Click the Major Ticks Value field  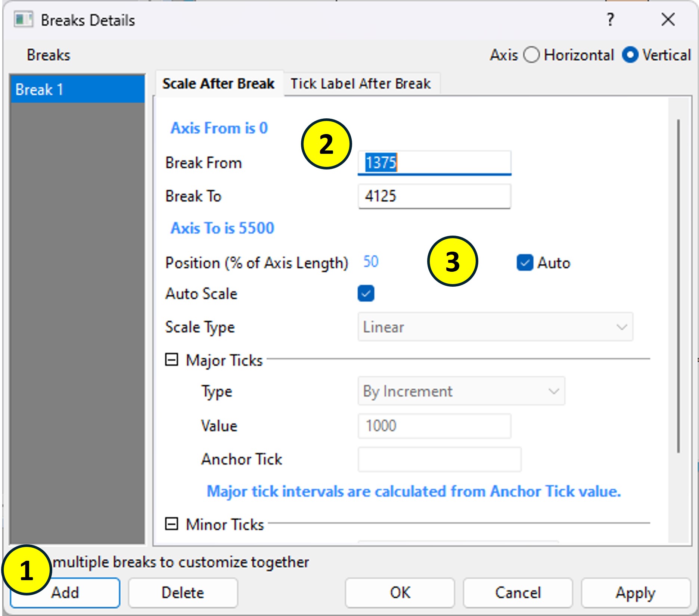coord(434,426)
